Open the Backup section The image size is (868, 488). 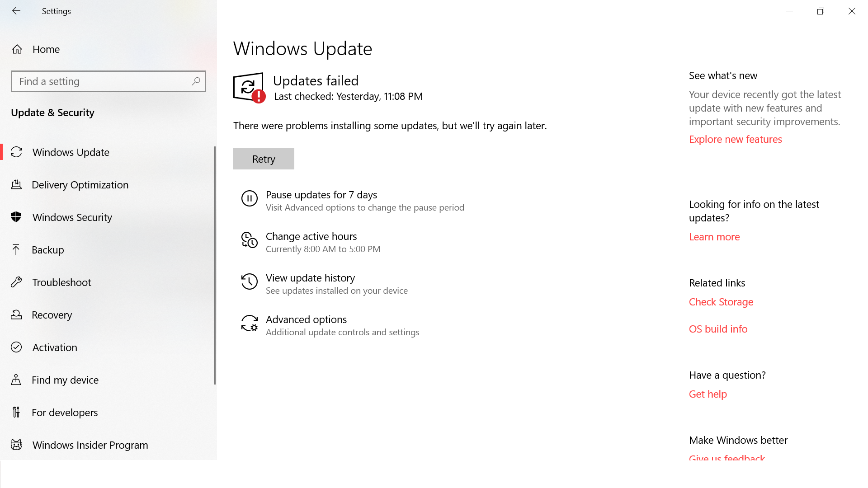tap(108, 250)
